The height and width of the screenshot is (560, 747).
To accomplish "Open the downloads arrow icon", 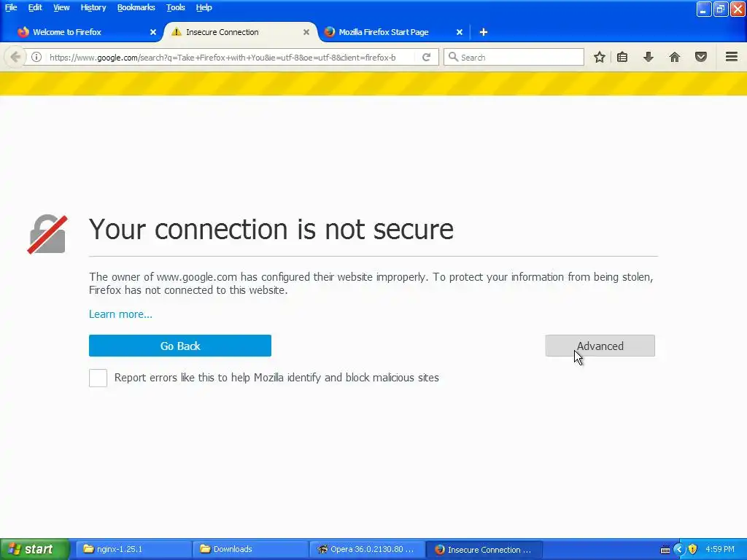I will [x=648, y=57].
